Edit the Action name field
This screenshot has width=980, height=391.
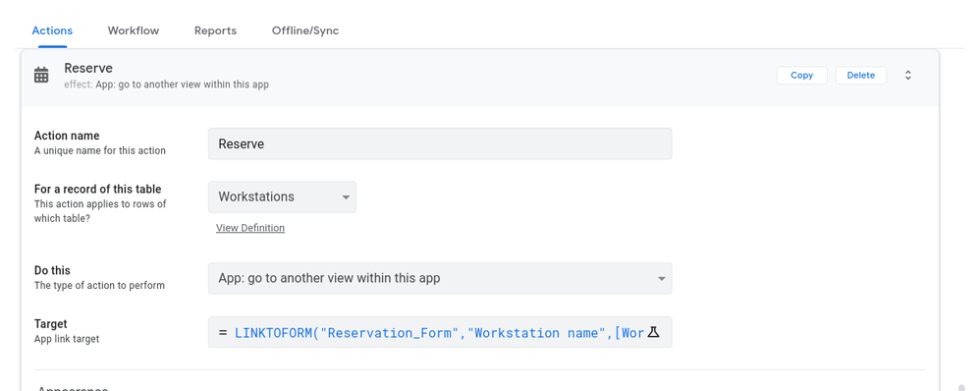pyautogui.click(x=440, y=143)
